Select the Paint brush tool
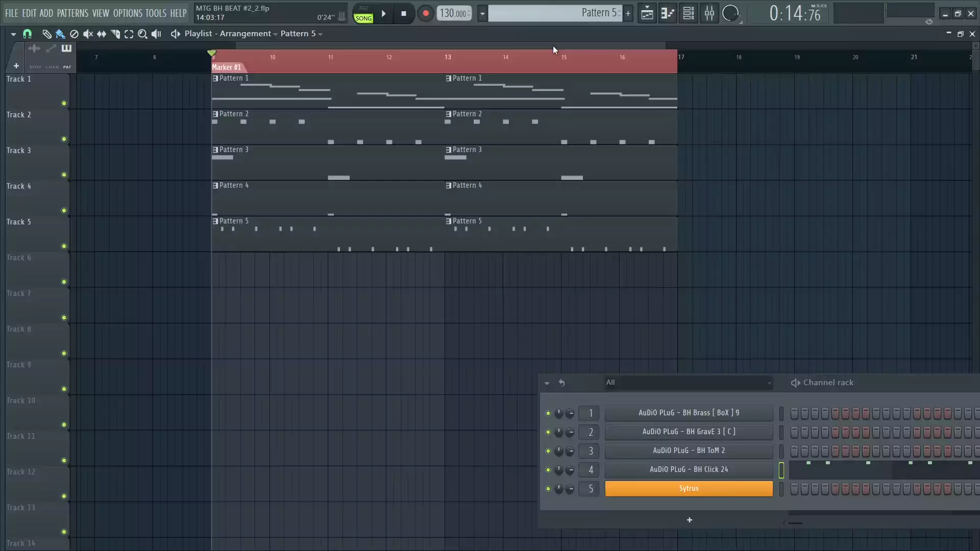Screen dimensions: 980x551 [60, 34]
